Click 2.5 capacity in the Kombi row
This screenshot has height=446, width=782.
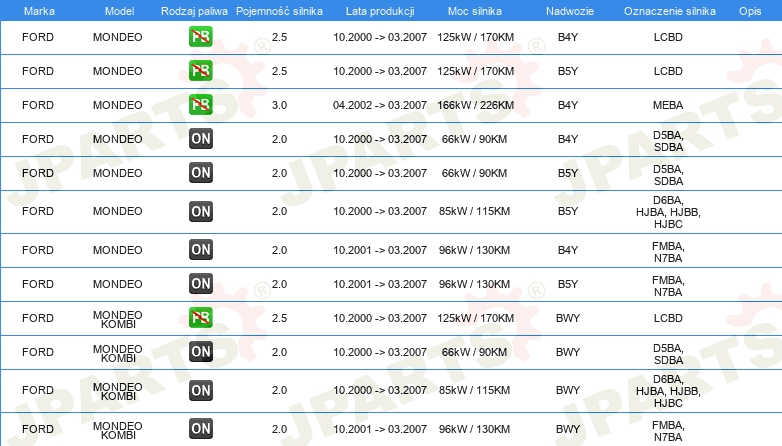[279, 318]
